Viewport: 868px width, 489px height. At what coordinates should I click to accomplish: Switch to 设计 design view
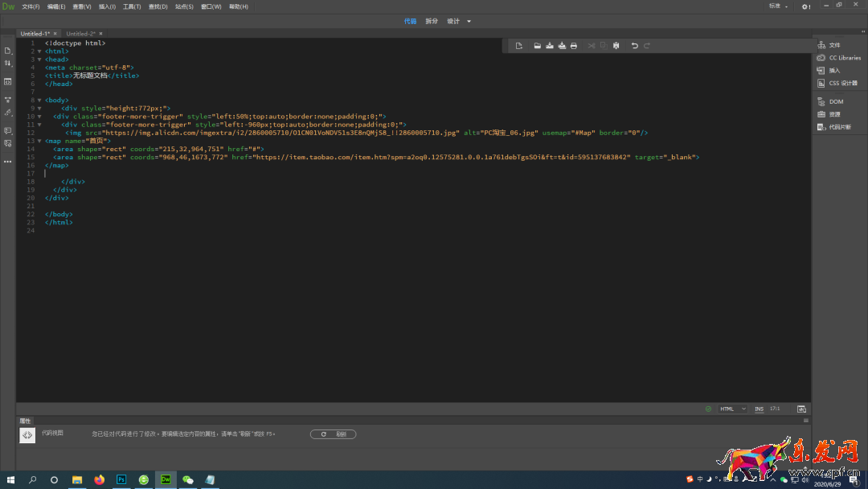[x=453, y=21]
